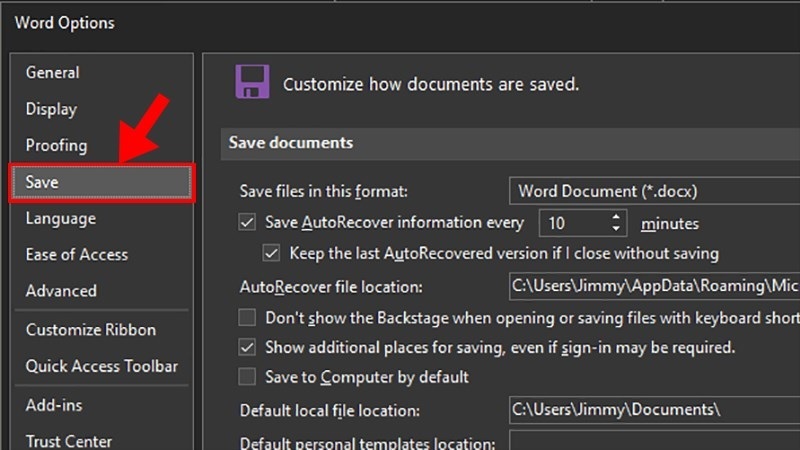Screen dimensions: 800x450
Task: Open the Language settings category
Action: click(x=61, y=218)
